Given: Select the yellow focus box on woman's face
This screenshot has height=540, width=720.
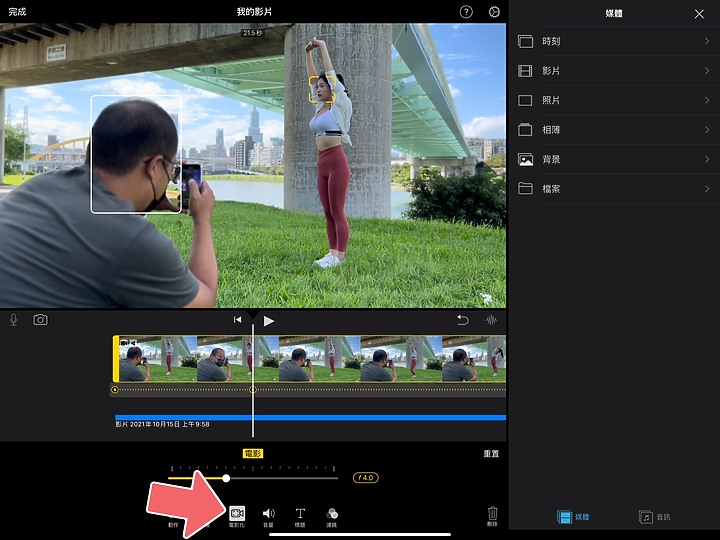Looking at the screenshot, I should coord(322,90).
